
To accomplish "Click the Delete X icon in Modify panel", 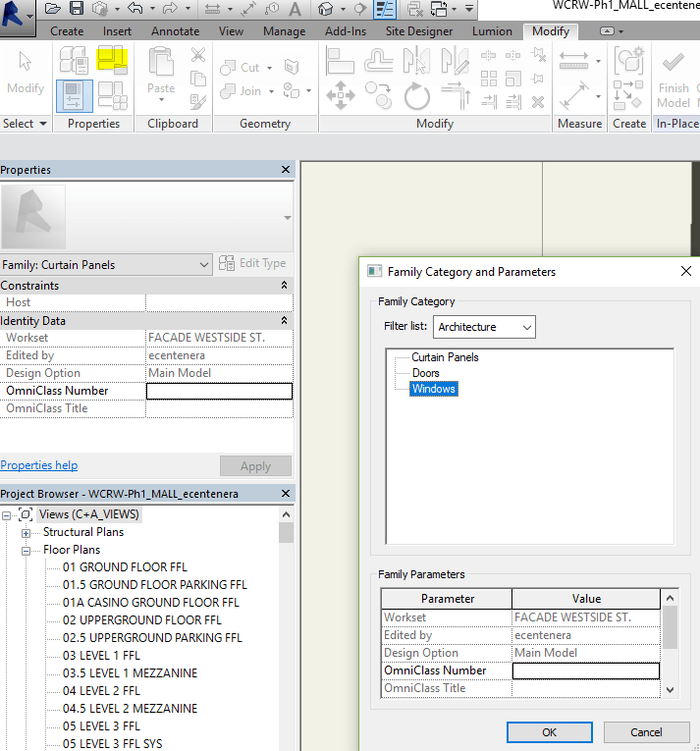I will [x=538, y=101].
